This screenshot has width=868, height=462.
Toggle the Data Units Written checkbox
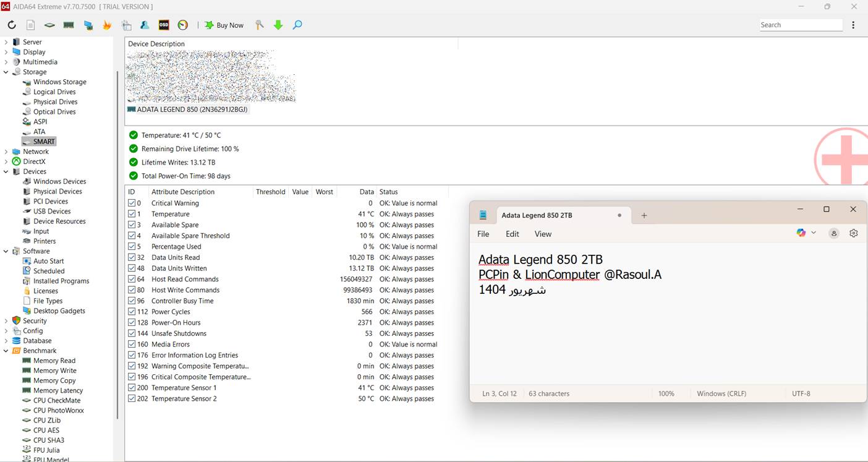coord(132,268)
